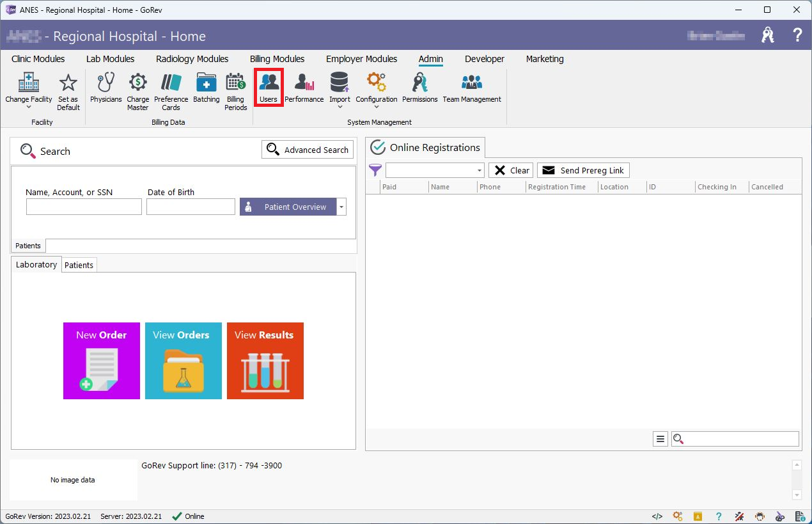Switch to Clinic Modules tab

point(38,59)
